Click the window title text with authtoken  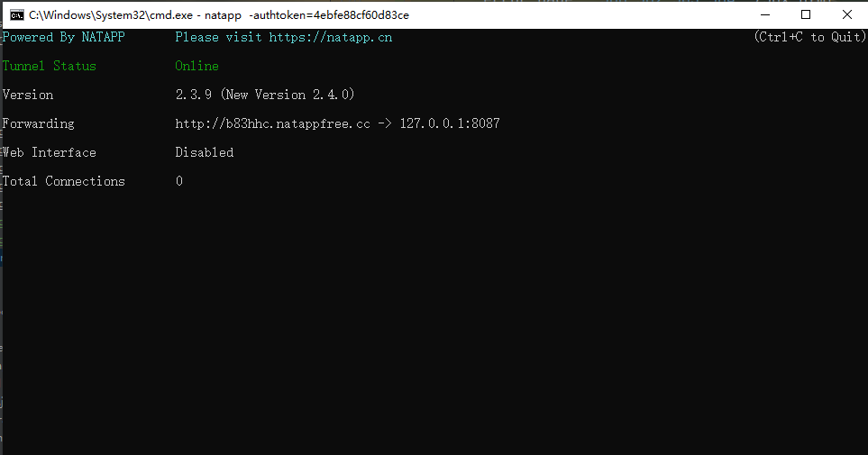coord(219,15)
